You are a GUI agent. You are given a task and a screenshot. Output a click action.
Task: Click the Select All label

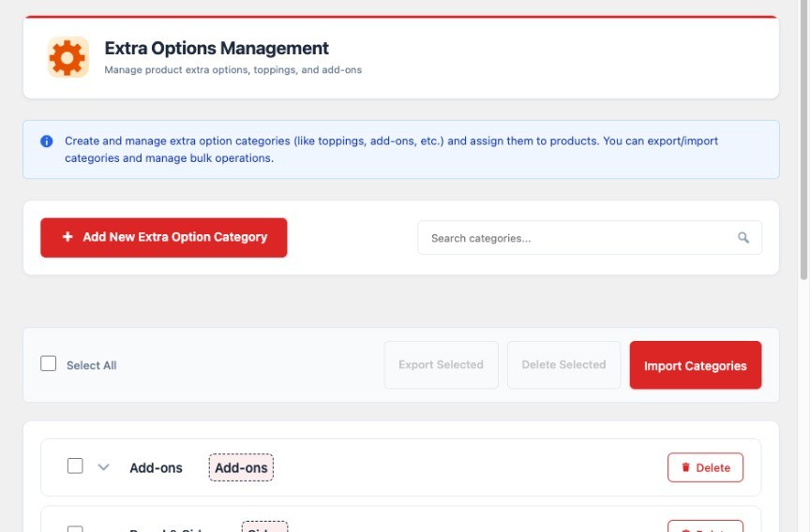[92, 365]
